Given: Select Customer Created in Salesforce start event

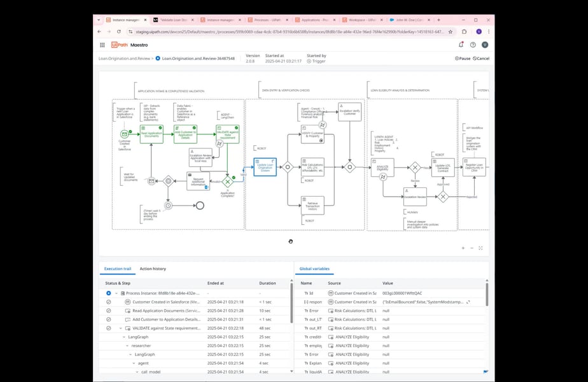Looking at the screenshot, I should coord(124,134).
